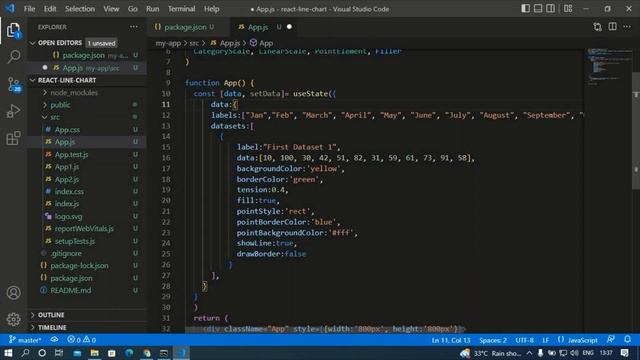
Task: Open Windows taskbar search icon
Action: (25, 353)
